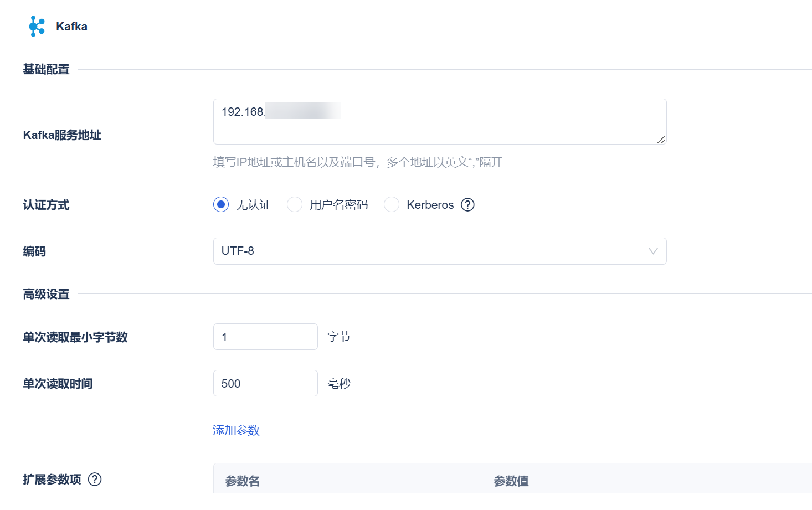This screenshot has width=812, height=510.
Task: Click the 单次读取最小字节数 input field
Action: coord(265,337)
